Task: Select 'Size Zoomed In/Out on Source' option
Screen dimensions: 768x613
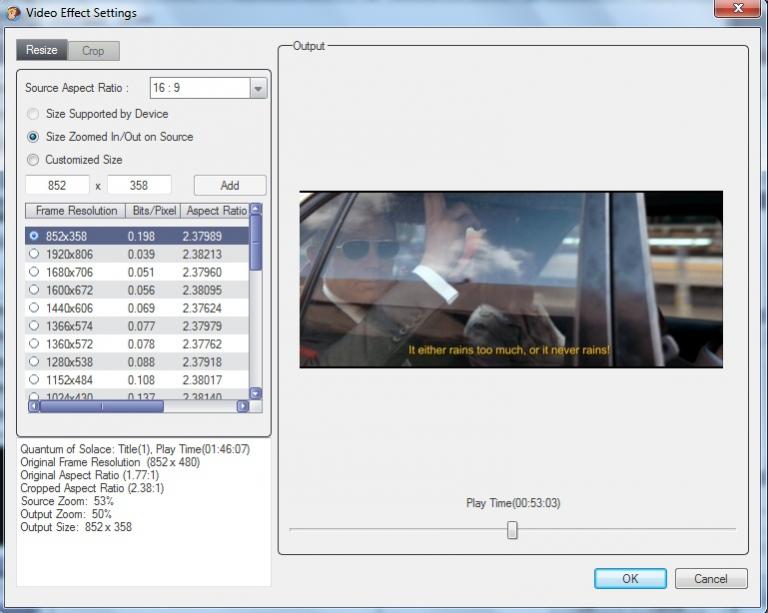Action: point(34,137)
